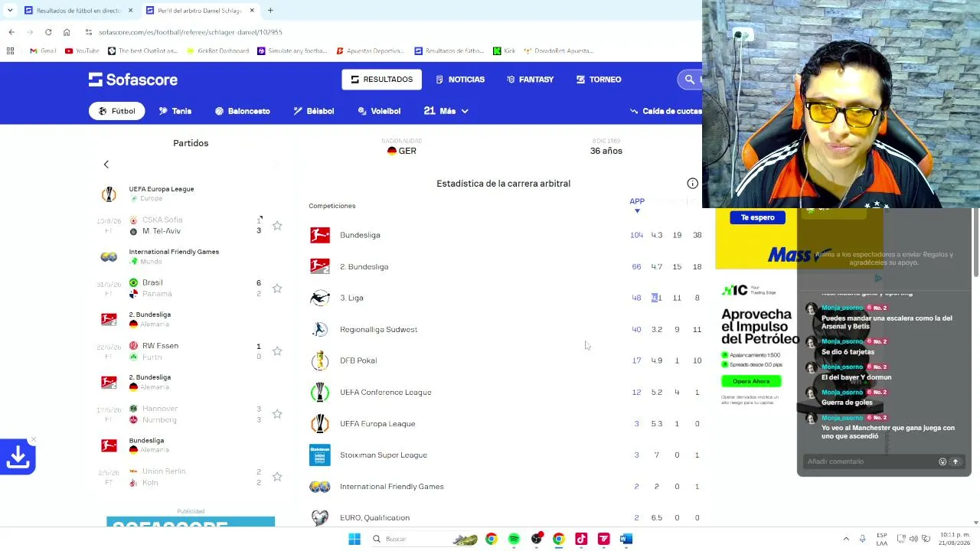980x551 pixels.
Task: Close the Perfil del árbitro browser tab
Action: [x=252, y=11]
